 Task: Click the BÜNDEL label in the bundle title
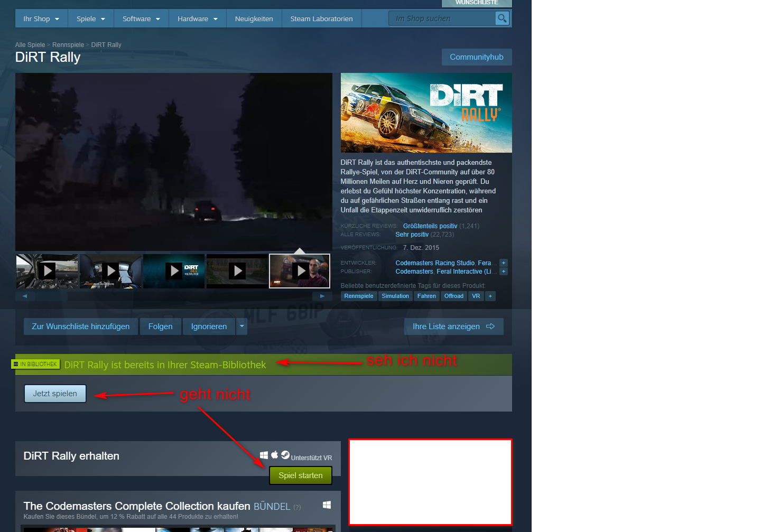point(272,507)
